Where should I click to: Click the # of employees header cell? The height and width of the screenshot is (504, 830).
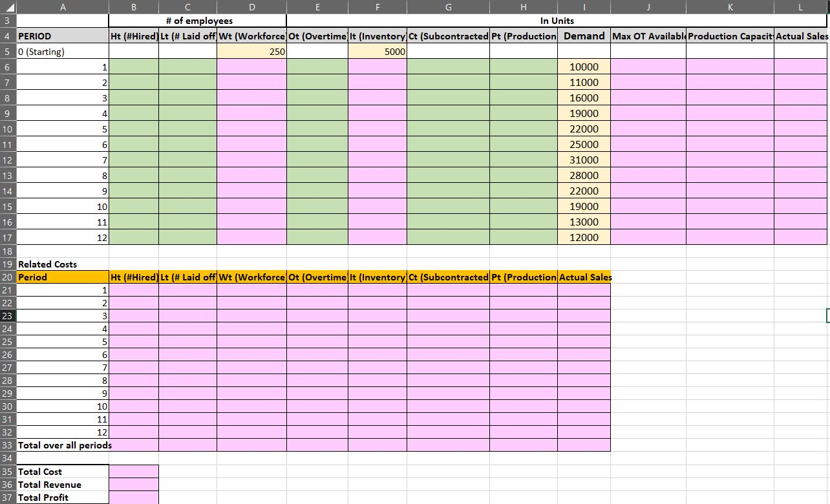tap(197, 20)
